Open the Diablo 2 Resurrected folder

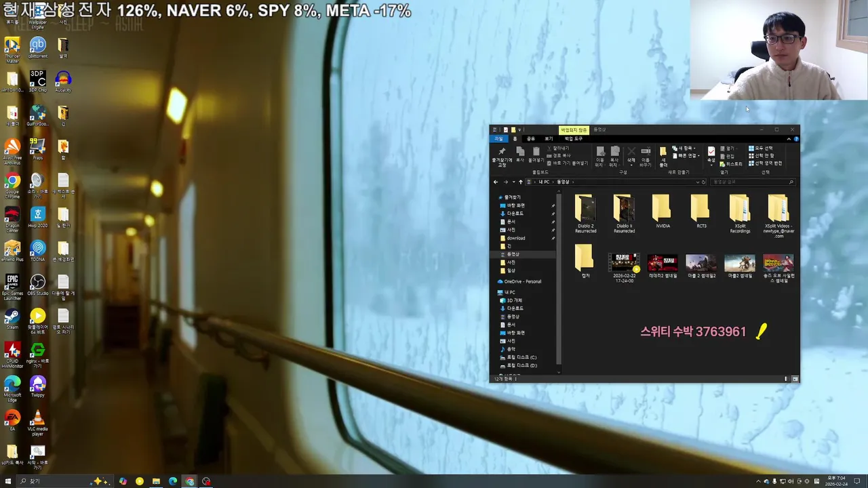tap(585, 214)
